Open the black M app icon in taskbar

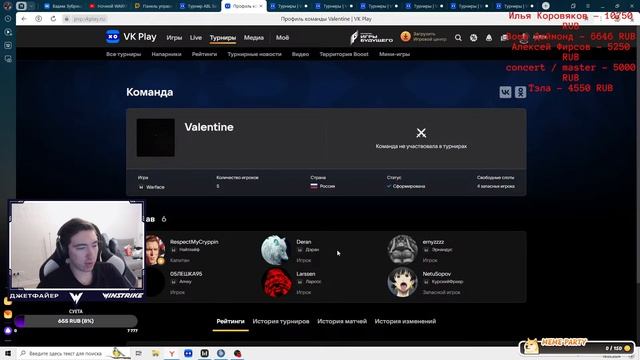(204, 353)
